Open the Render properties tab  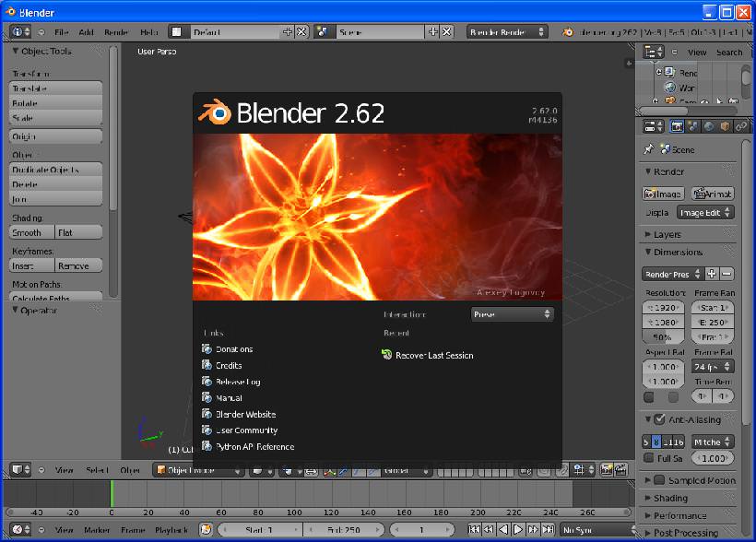677,126
